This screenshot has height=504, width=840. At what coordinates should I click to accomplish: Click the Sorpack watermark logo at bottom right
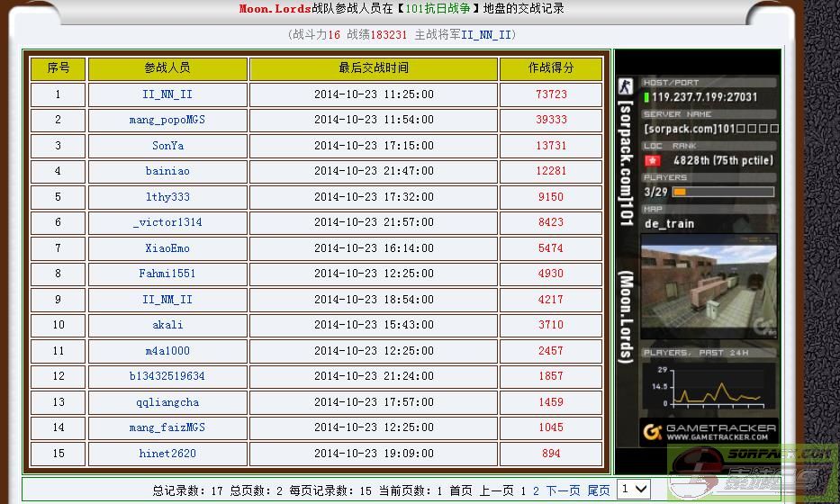(x=754, y=472)
